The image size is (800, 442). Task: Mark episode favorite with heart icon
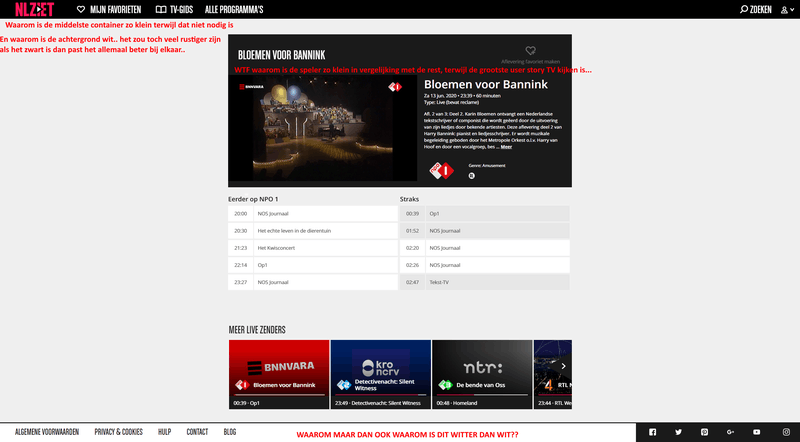531,50
